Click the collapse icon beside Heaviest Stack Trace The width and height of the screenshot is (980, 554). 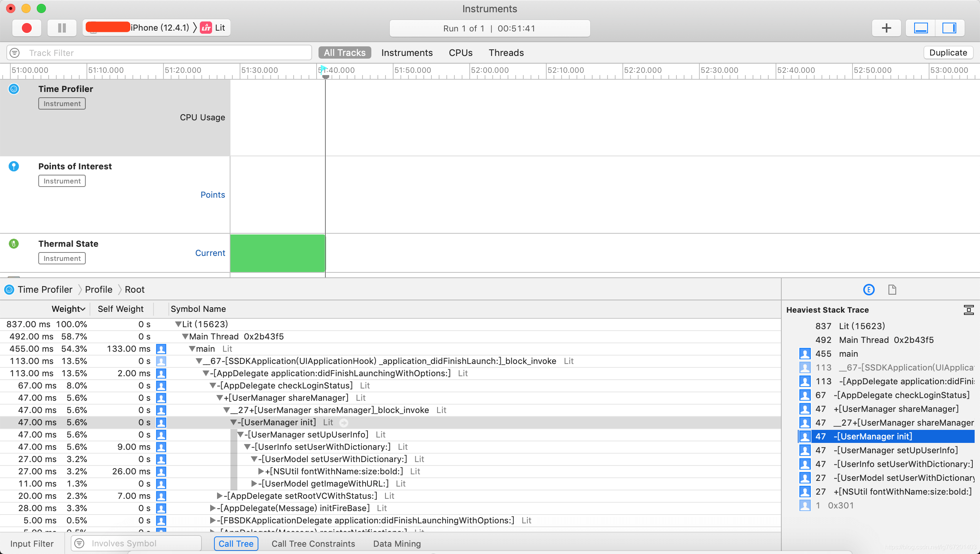coord(969,310)
